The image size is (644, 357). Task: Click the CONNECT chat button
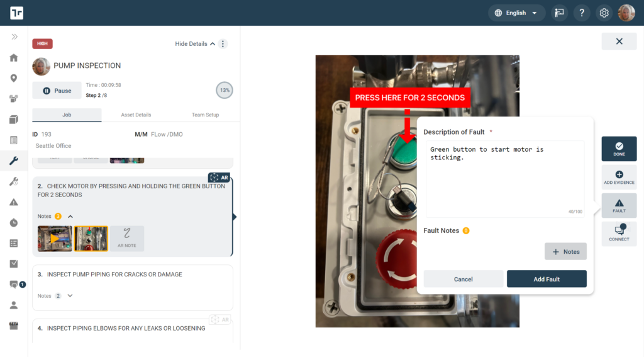[x=619, y=234]
